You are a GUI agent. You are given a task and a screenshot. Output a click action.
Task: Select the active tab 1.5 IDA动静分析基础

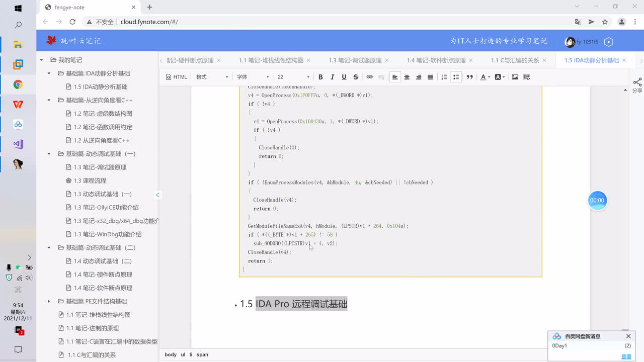592,60
